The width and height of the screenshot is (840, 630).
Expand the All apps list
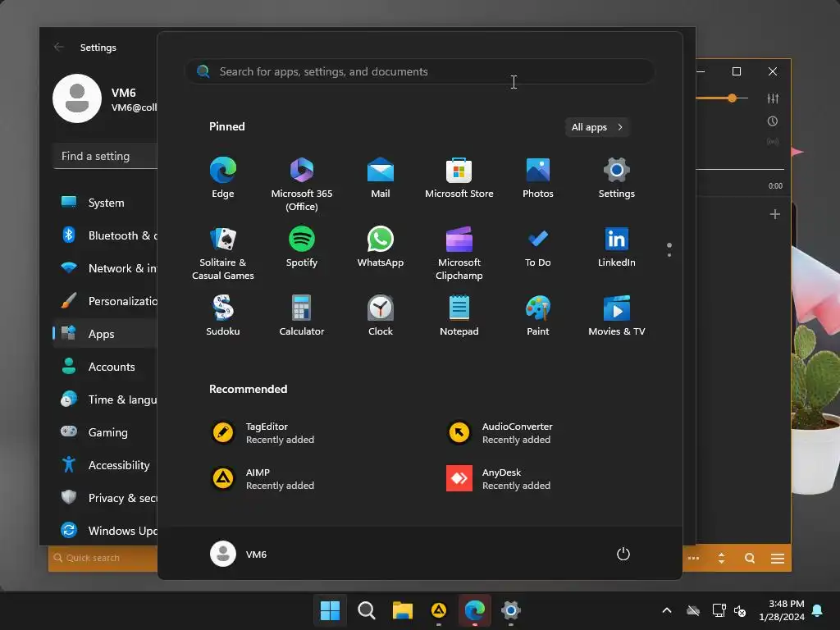pyautogui.click(x=597, y=127)
